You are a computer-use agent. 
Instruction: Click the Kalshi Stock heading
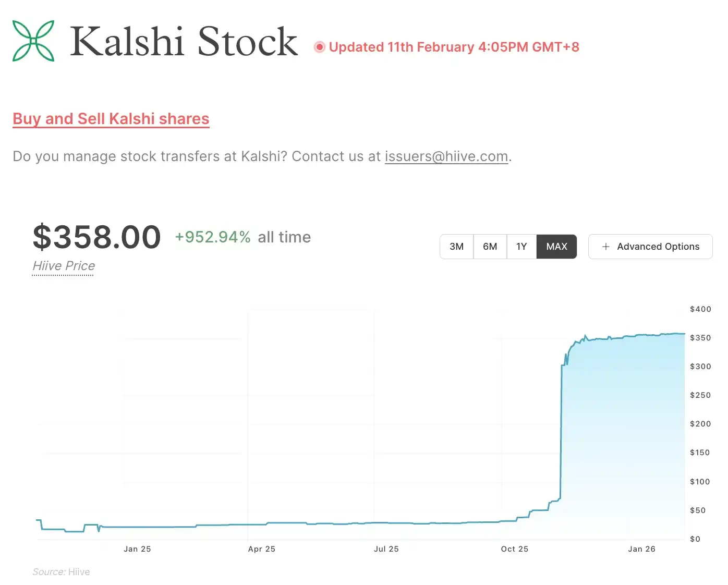[x=184, y=41]
